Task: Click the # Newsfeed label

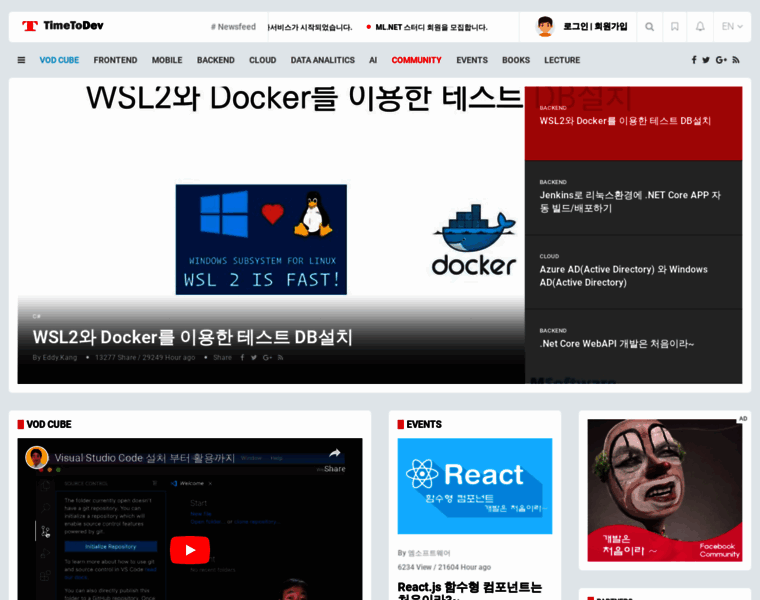Action: tap(233, 27)
